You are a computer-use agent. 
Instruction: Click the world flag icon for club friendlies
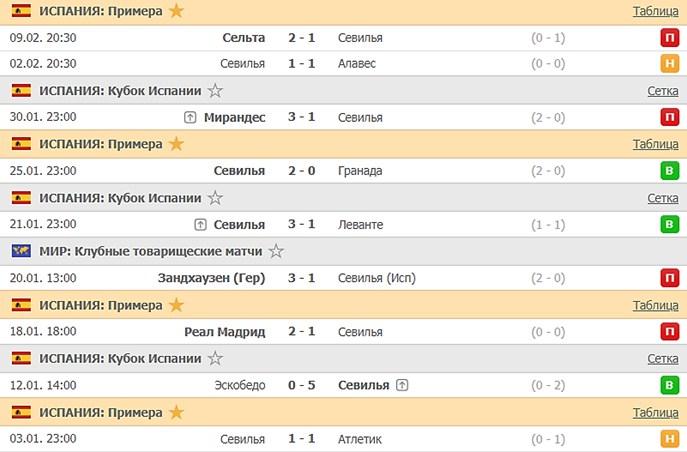20,251
